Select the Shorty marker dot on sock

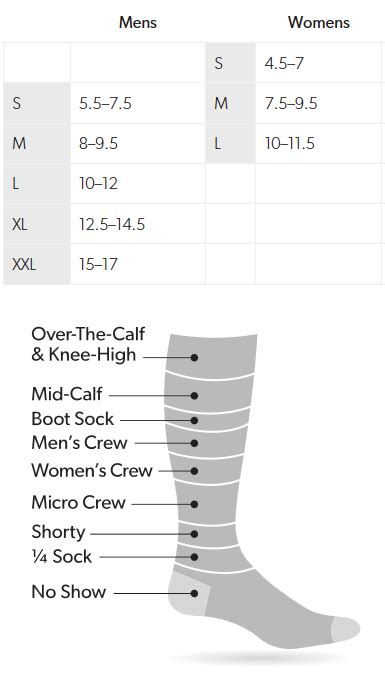[194, 534]
